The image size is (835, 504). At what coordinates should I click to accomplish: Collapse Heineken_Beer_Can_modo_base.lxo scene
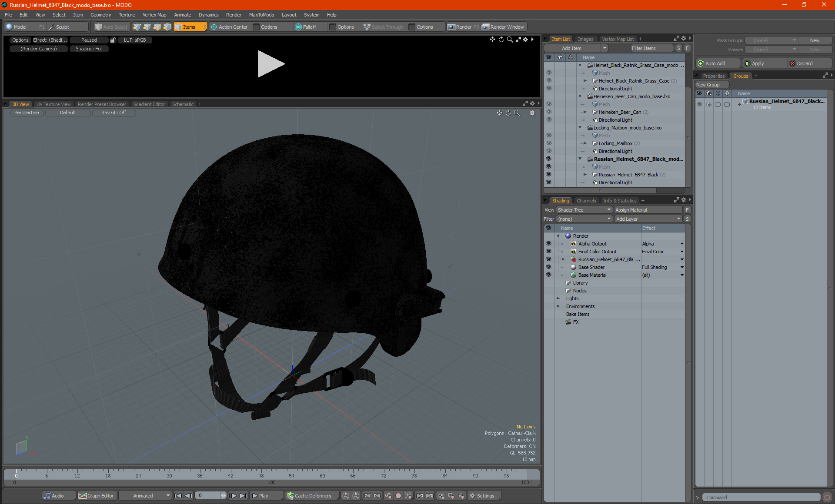point(580,96)
